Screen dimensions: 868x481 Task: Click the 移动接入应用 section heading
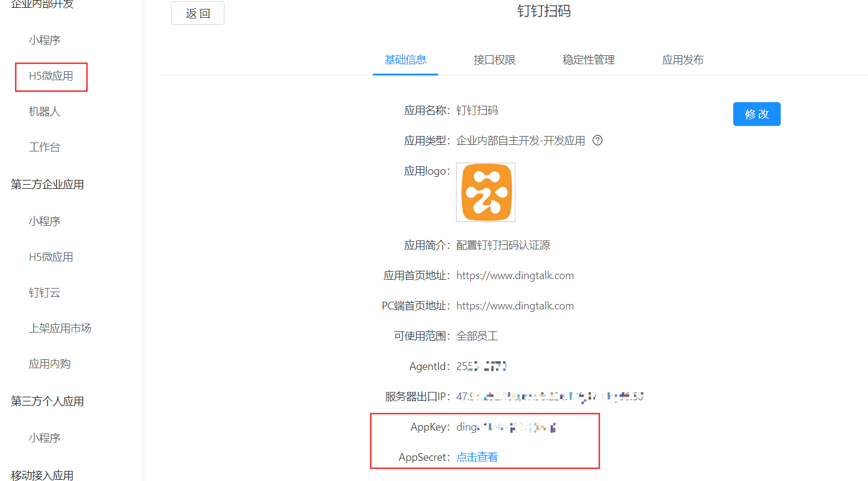[42, 474]
